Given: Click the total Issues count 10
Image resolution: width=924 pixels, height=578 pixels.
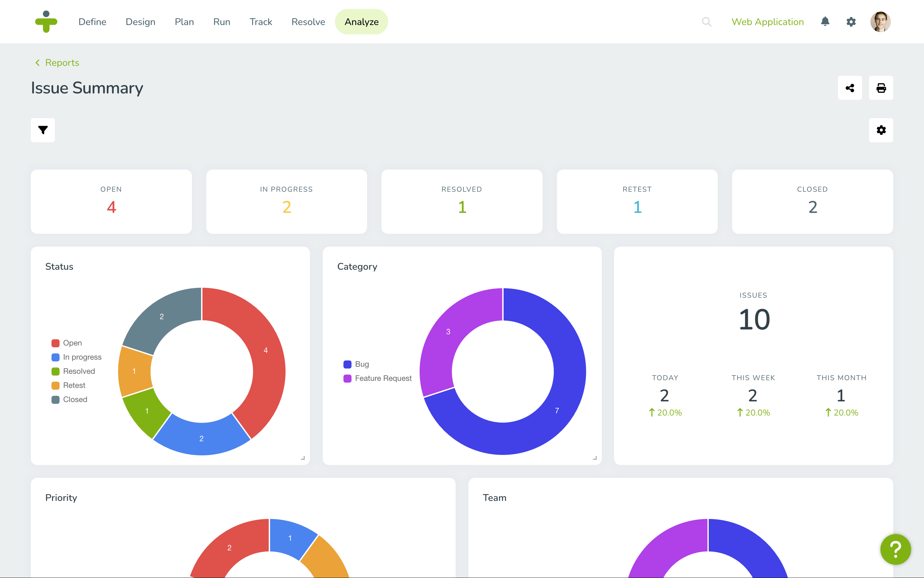Looking at the screenshot, I should coord(754,319).
